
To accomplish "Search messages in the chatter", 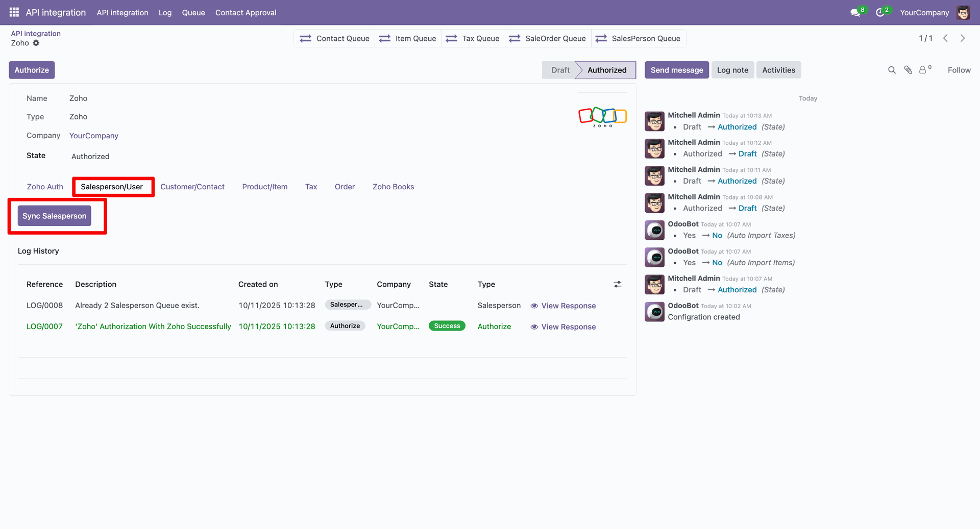I will [x=892, y=70].
